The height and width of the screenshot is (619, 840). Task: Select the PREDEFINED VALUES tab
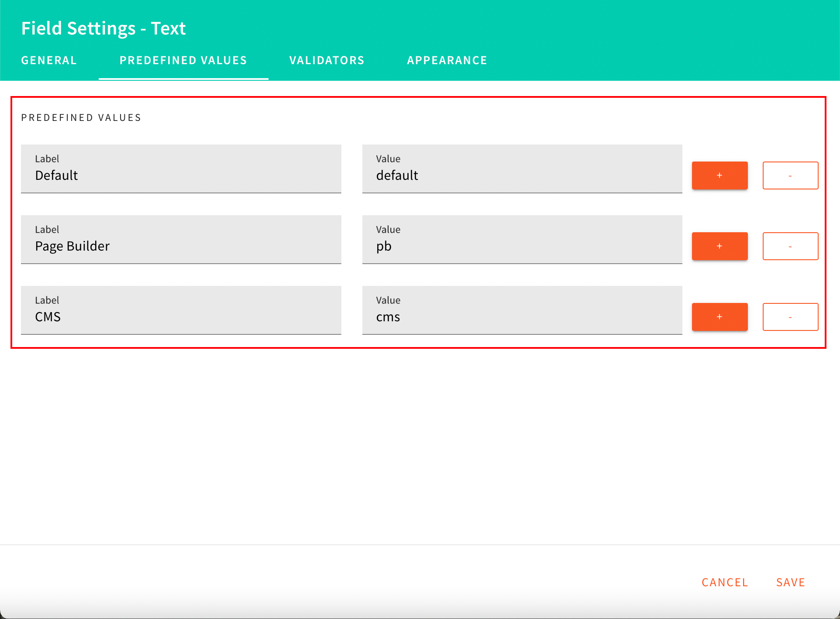[x=183, y=60]
